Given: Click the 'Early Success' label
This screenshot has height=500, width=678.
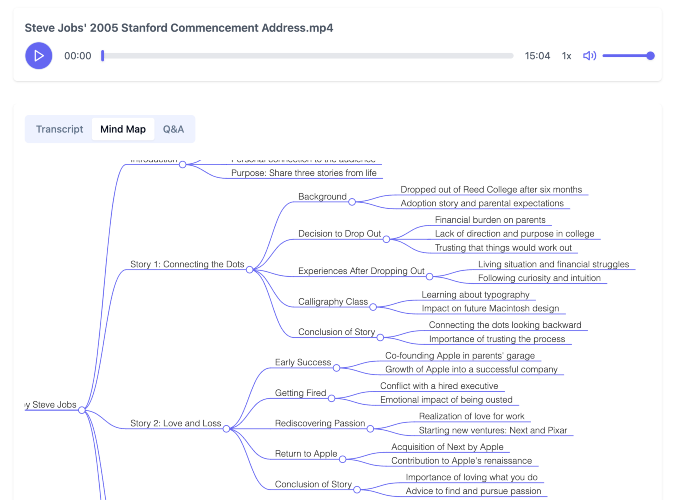Looking at the screenshot, I should 303,362.
